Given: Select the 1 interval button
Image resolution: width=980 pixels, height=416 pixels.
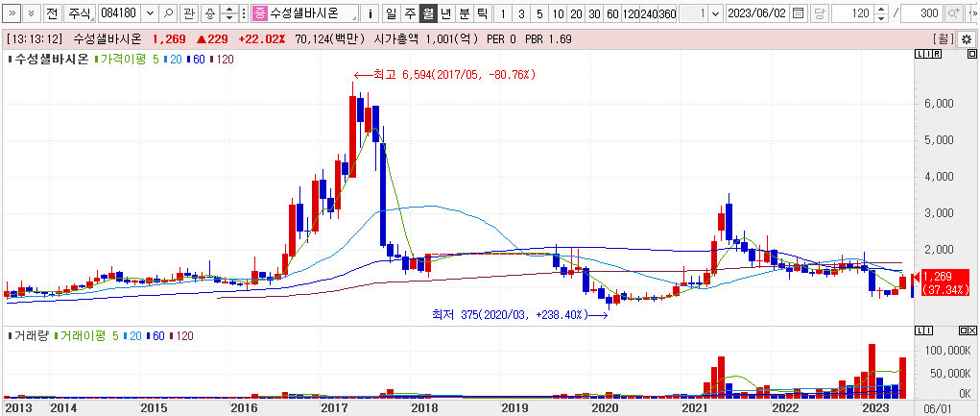Looking at the screenshot, I should coord(503,13).
